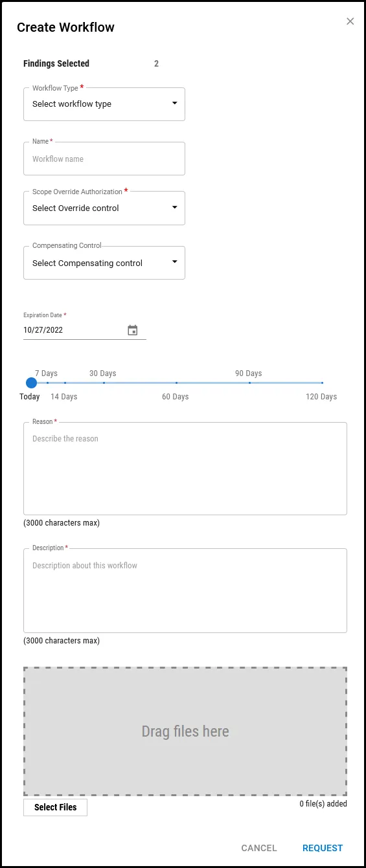366x868 pixels.
Task: Focus the Workflow name input field
Action: [104, 159]
